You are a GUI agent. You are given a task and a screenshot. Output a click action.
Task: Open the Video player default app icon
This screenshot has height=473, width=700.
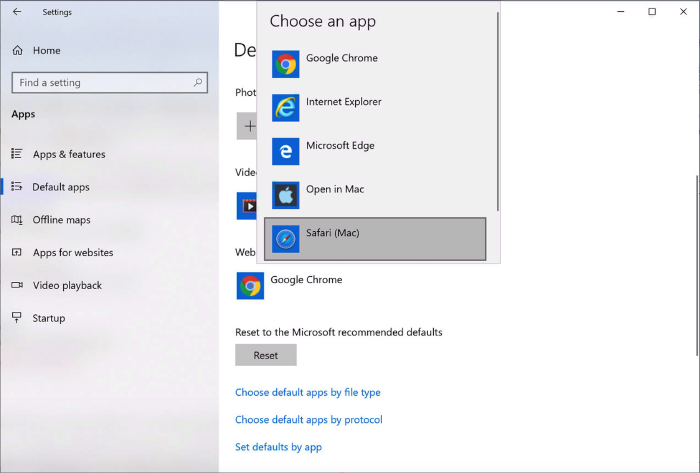[x=246, y=206]
